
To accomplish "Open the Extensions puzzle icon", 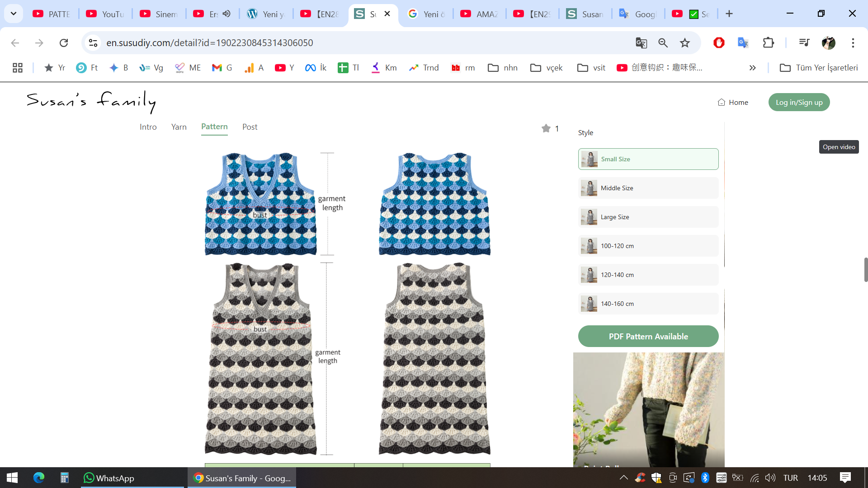I will (x=768, y=43).
